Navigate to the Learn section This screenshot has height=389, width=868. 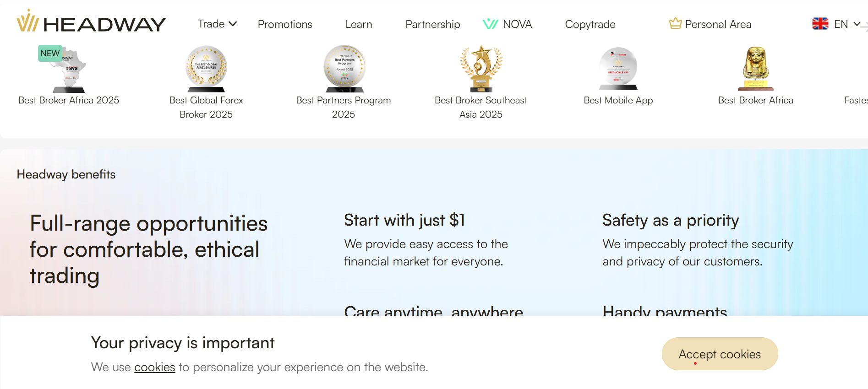(359, 24)
